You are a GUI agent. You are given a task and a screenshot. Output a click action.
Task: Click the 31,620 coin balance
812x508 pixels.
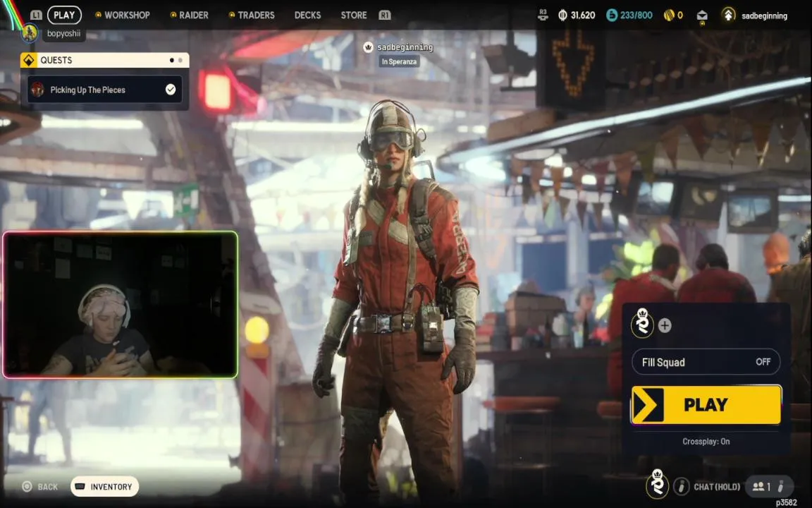coord(583,15)
